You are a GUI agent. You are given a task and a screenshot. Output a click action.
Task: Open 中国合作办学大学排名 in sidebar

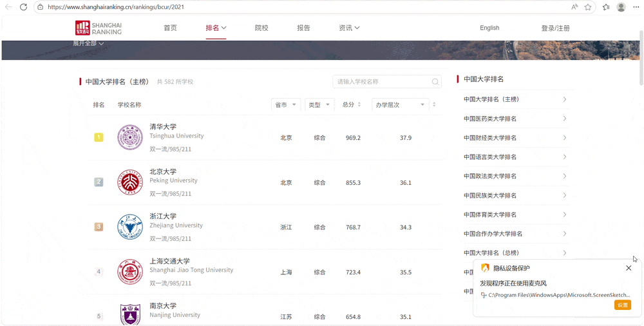click(515, 233)
